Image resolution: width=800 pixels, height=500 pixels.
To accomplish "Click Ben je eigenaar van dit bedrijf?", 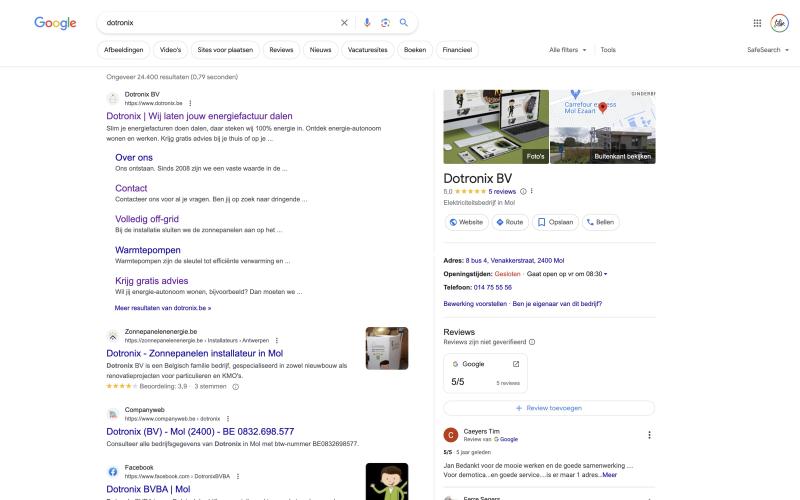I will tap(557, 304).
